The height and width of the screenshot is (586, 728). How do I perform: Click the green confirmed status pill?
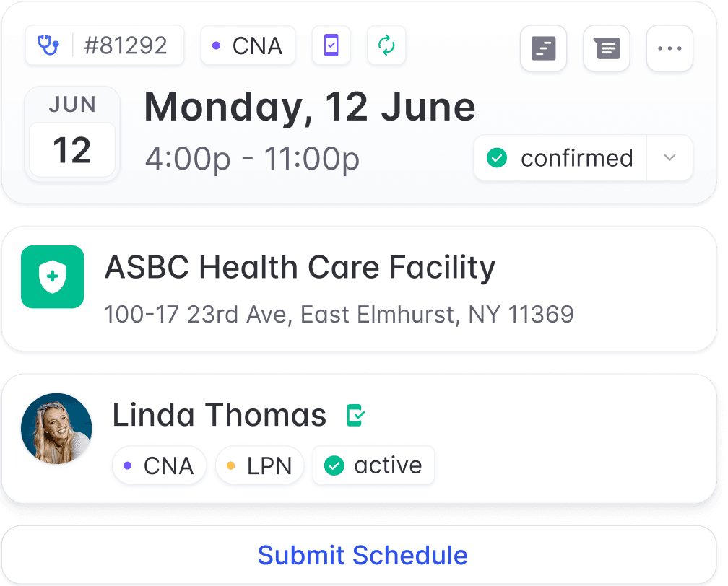pyautogui.click(x=560, y=157)
